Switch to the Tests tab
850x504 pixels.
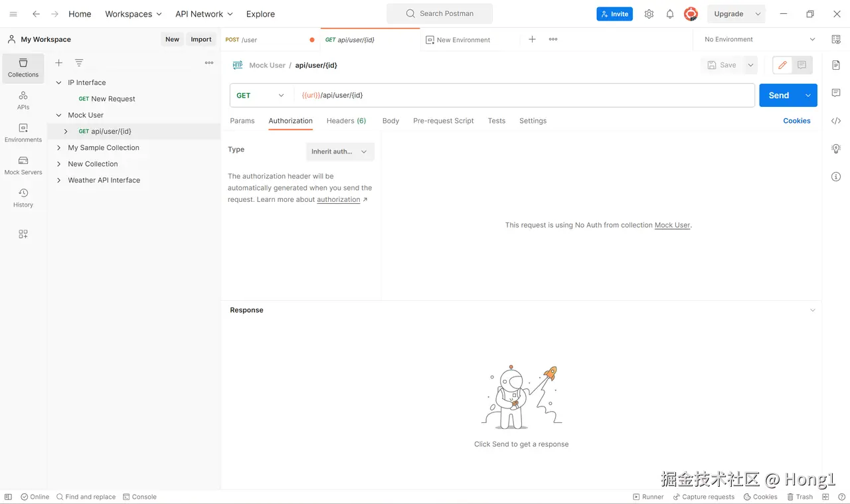point(497,121)
